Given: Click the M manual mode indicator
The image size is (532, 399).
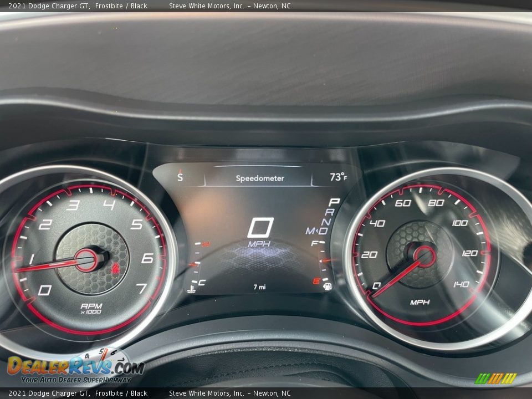Looking at the screenshot, I should coord(310,231).
